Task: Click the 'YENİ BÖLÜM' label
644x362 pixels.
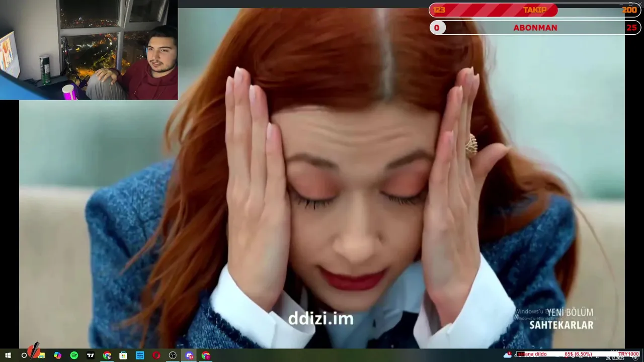Action: coord(570,312)
